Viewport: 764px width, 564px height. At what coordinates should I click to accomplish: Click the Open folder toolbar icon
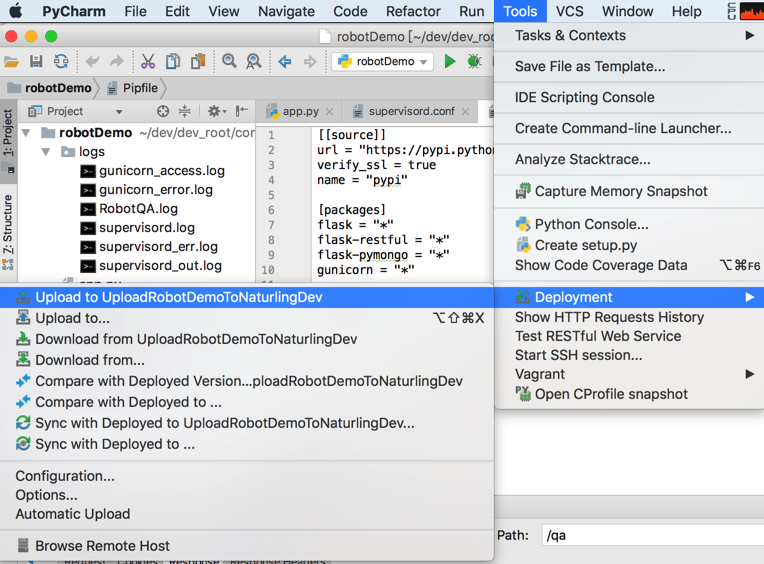click(11, 61)
